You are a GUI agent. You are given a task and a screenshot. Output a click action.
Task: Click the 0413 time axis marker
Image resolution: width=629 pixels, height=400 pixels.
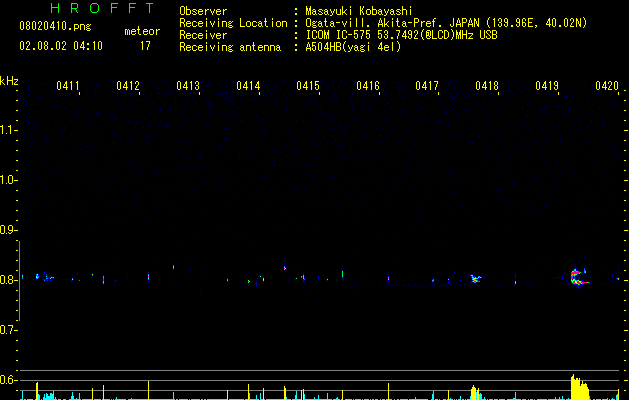coord(188,86)
